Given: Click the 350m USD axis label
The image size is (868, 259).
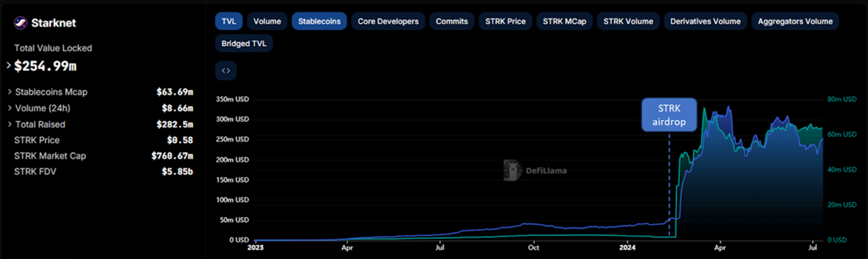Looking at the screenshot, I should (233, 99).
